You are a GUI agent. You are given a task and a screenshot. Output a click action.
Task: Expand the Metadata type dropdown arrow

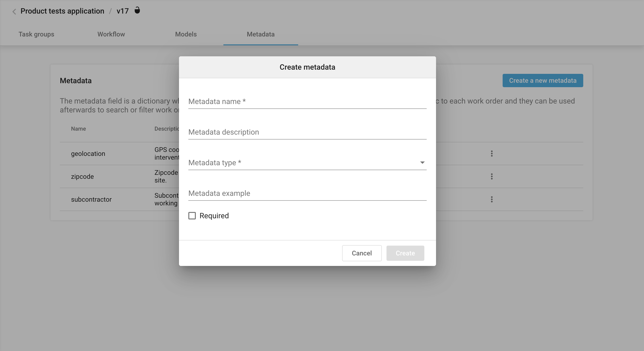point(422,162)
